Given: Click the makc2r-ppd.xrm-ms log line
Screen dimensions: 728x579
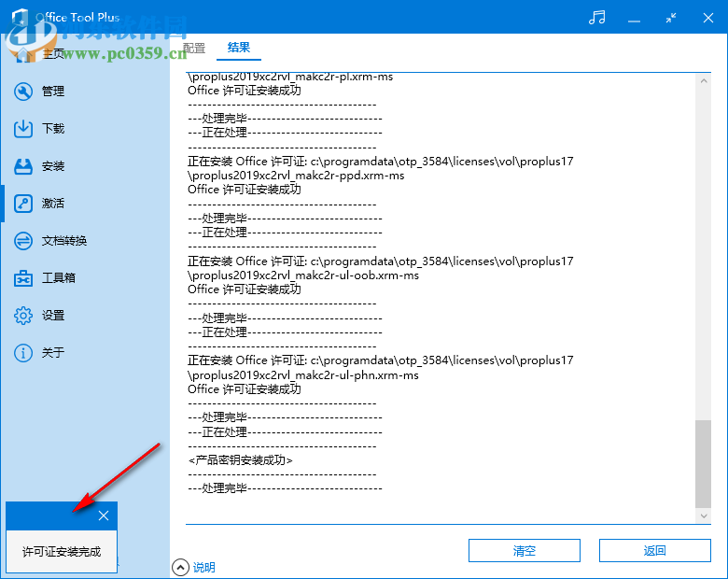Looking at the screenshot, I should (x=296, y=176).
